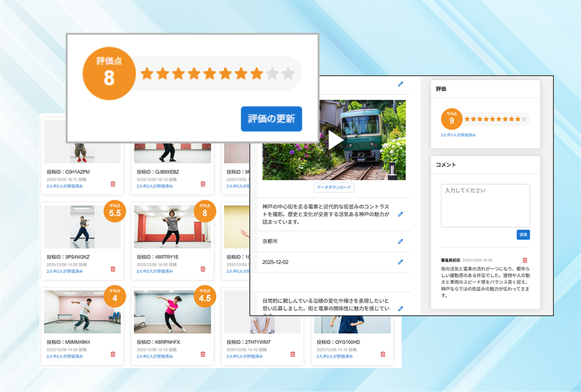Click the comment box labeled 入力してください
581x392 pixels.
(x=485, y=206)
